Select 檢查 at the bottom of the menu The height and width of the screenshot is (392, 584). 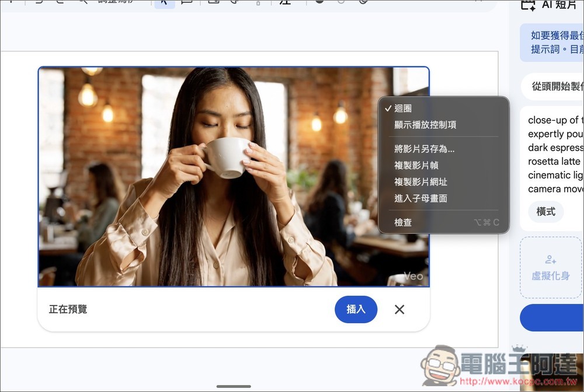pos(403,222)
